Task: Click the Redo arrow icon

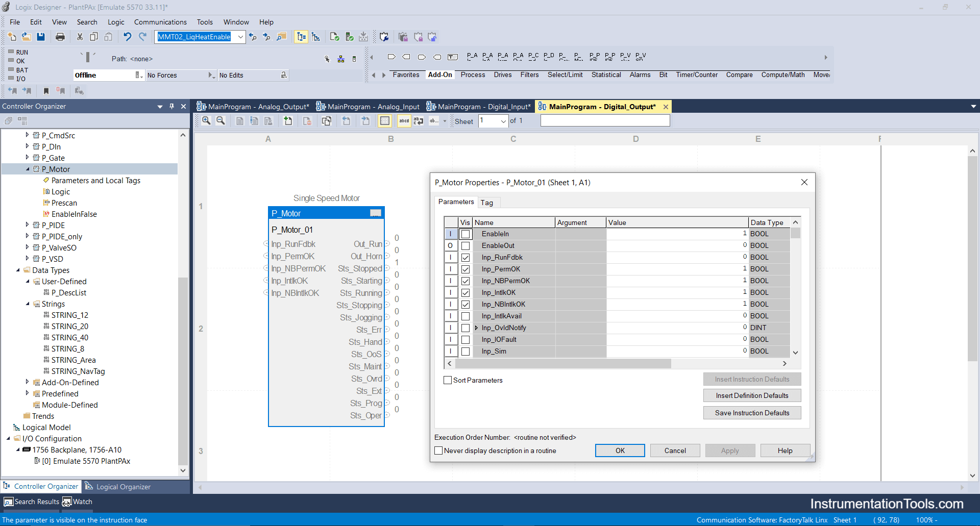Action: point(142,37)
